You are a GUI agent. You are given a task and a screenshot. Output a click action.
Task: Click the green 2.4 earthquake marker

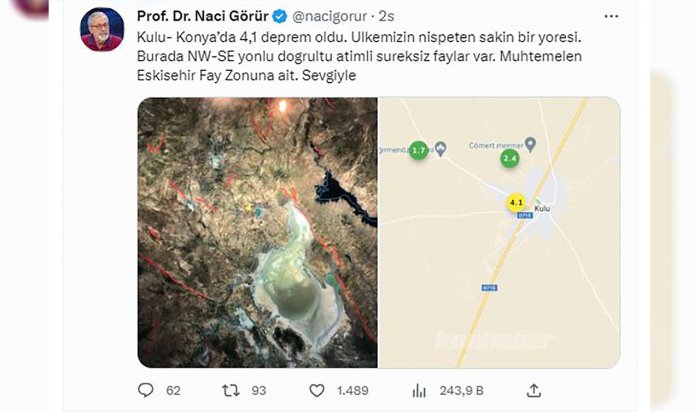(x=509, y=158)
